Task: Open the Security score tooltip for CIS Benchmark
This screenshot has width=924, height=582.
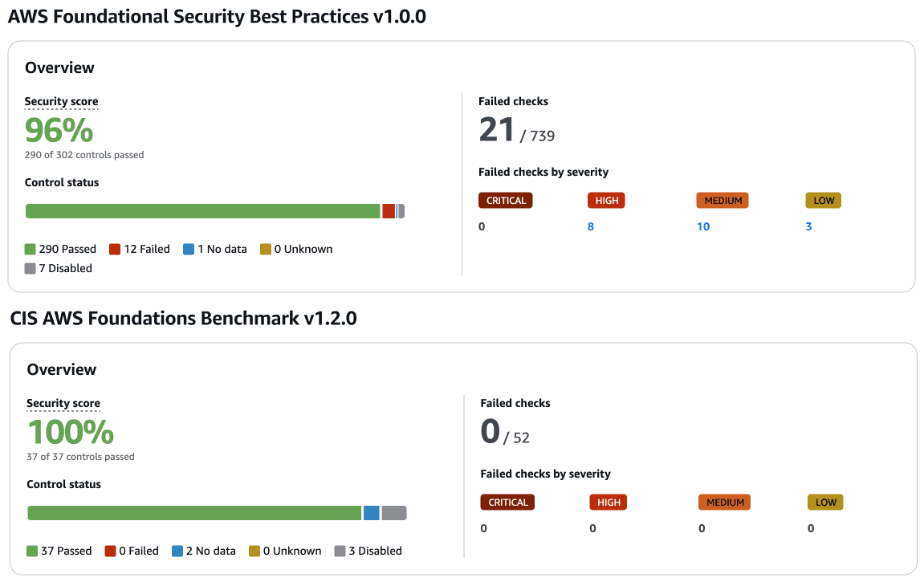Action: (63, 403)
